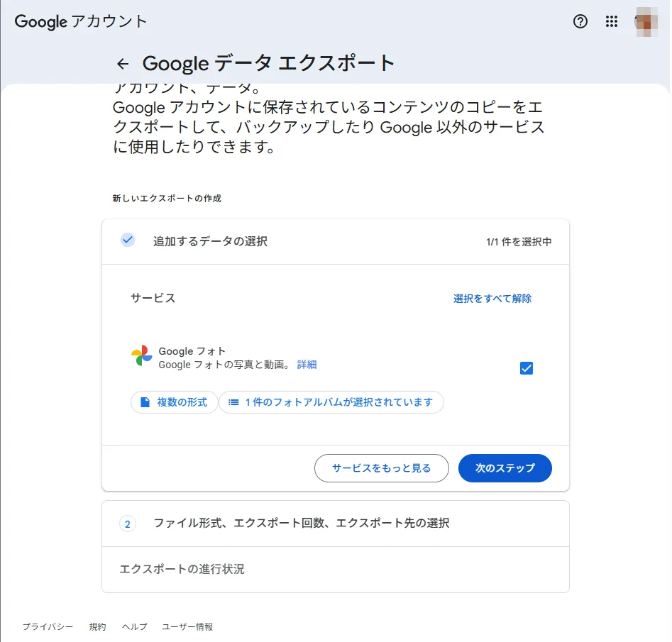Click the Google アカウント logo
This screenshot has height=642, width=672.
(81, 21)
